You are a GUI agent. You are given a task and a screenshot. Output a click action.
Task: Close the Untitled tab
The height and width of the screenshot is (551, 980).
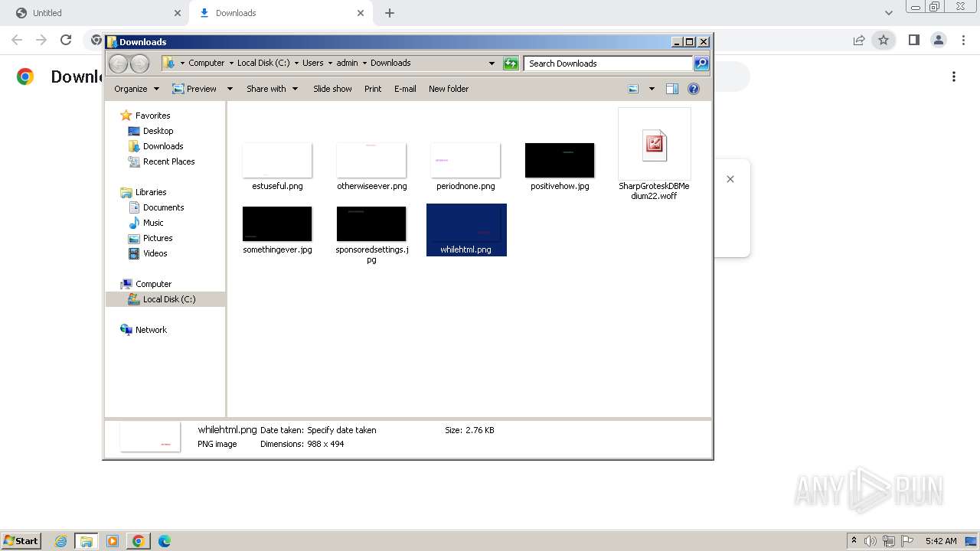pyautogui.click(x=178, y=13)
